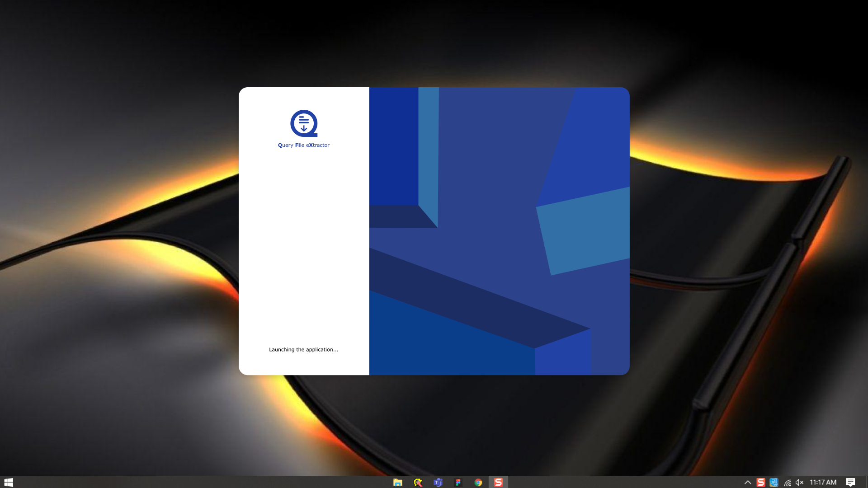Open File Explorer from the taskbar
Image resolution: width=868 pixels, height=488 pixels.
coord(398,483)
